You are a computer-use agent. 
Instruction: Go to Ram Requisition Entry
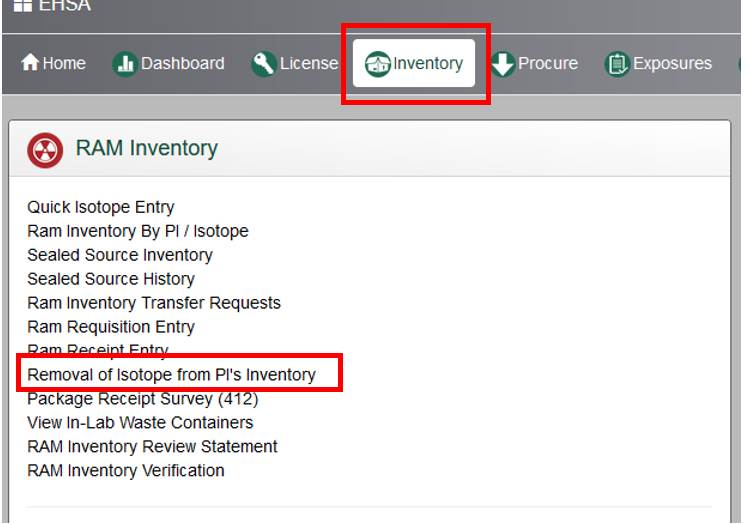click(x=111, y=327)
